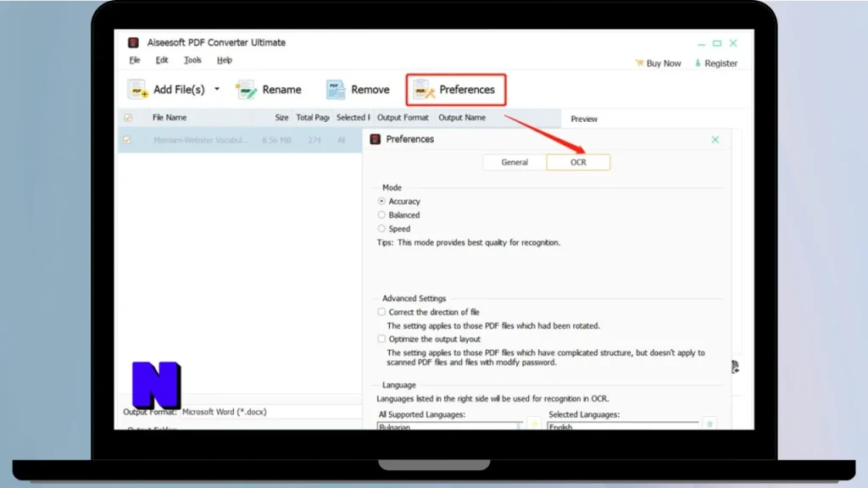This screenshot has height=488, width=868.
Task: Click the Total Pages column header
Action: [312, 117]
